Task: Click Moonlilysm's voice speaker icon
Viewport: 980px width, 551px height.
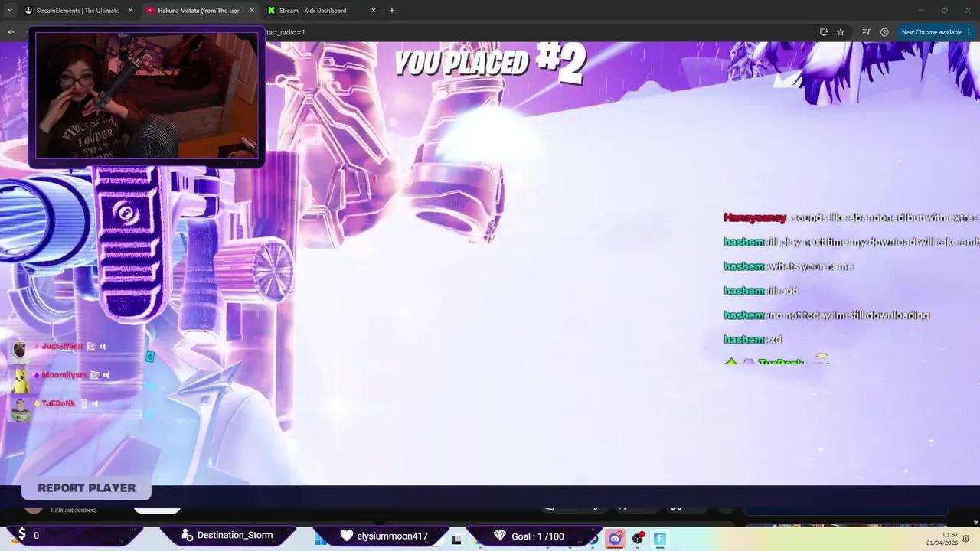Action: click(106, 375)
